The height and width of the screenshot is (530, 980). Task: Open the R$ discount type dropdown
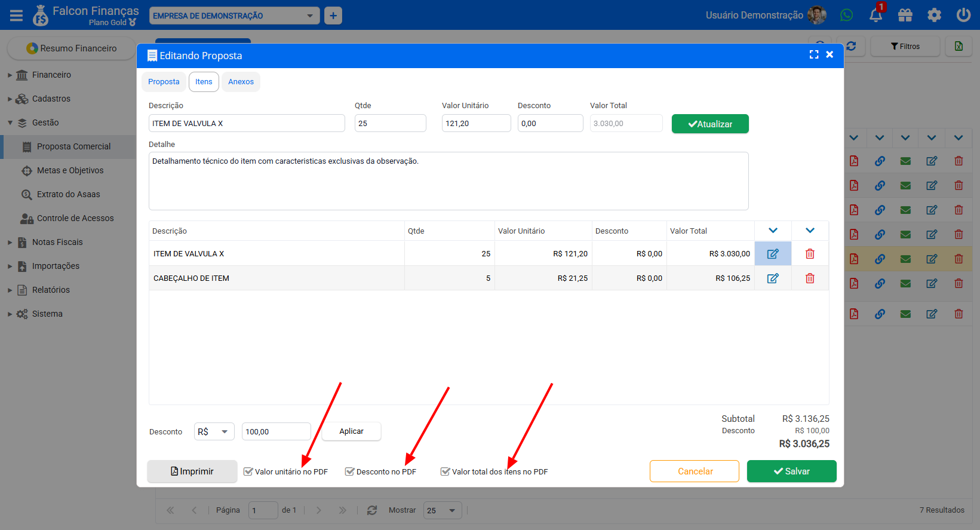tap(214, 431)
